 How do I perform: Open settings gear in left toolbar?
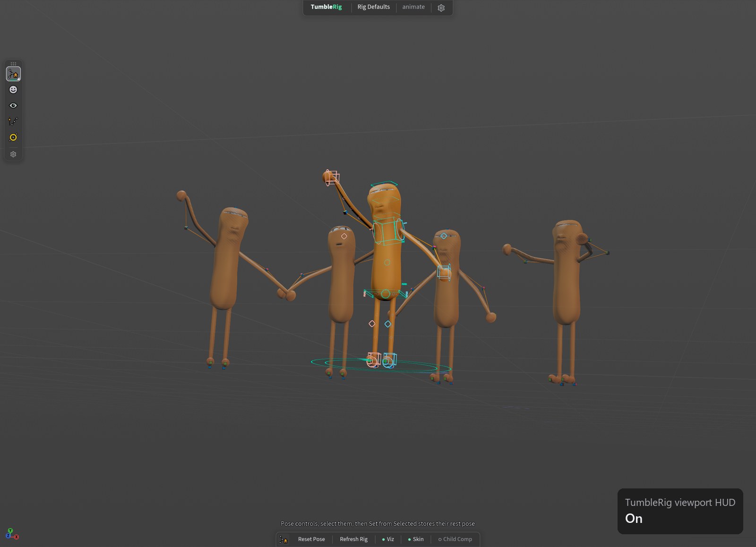click(13, 154)
